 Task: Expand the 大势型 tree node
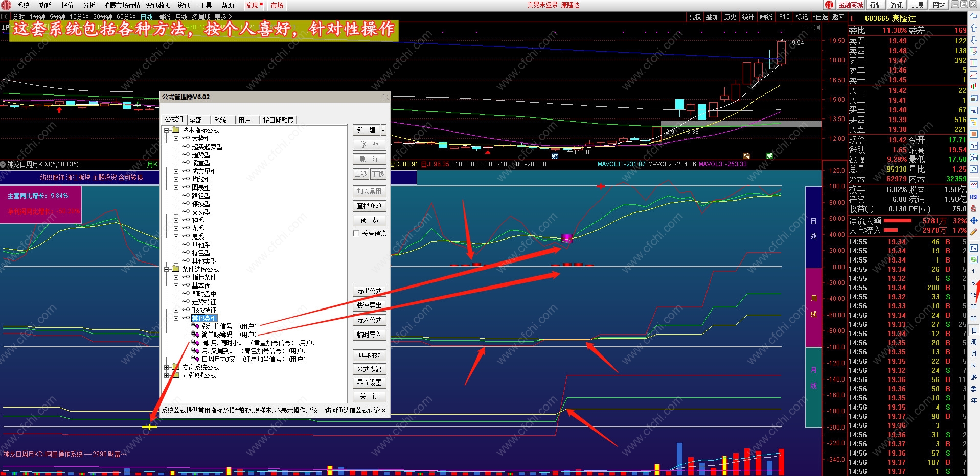coord(176,138)
